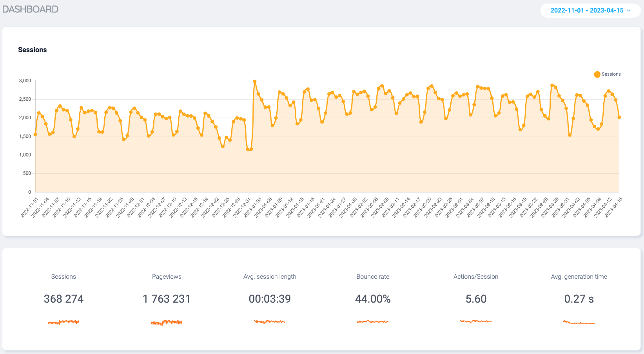The image size is (644, 354).
Task: Click the Avg. session length sparkline
Action: (270, 321)
